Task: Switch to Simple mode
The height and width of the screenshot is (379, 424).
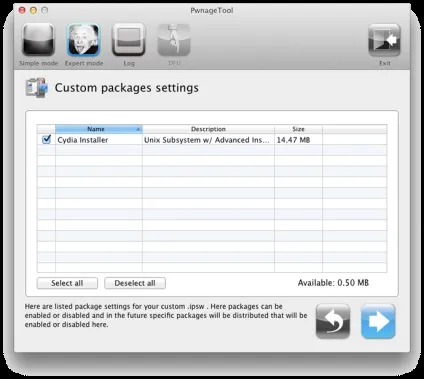Action: (38, 40)
